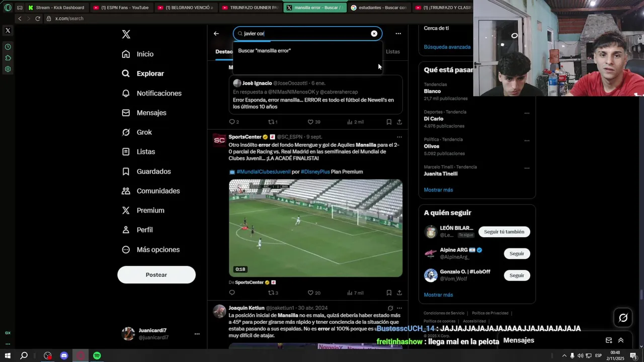Screen dimensions: 644x362
Task: Open Windows Start menu
Action: tap(8, 355)
